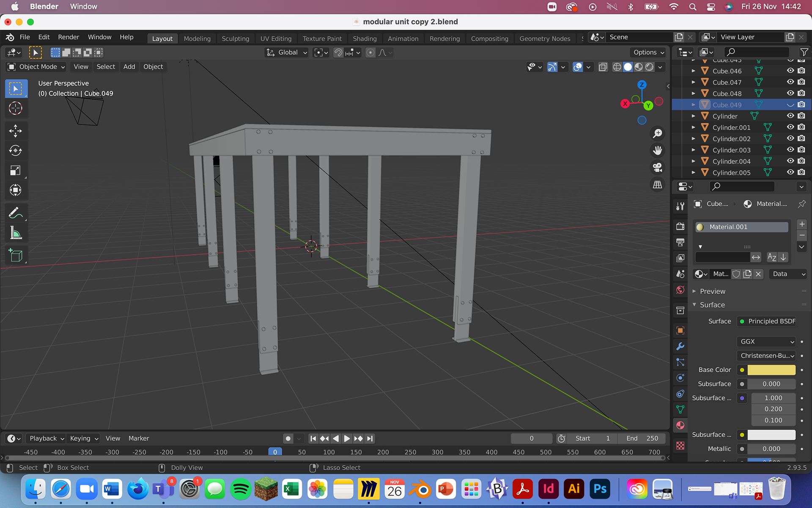The image size is (812, 508).
Task: Hide Cylinder.003 with its eye icon
Action: click(790, 150)
